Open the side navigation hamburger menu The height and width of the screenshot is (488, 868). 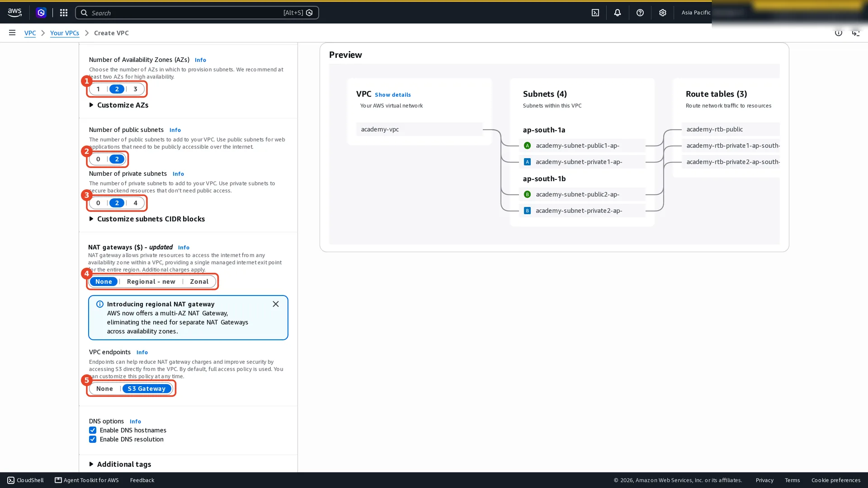click(x=12, y=33)
